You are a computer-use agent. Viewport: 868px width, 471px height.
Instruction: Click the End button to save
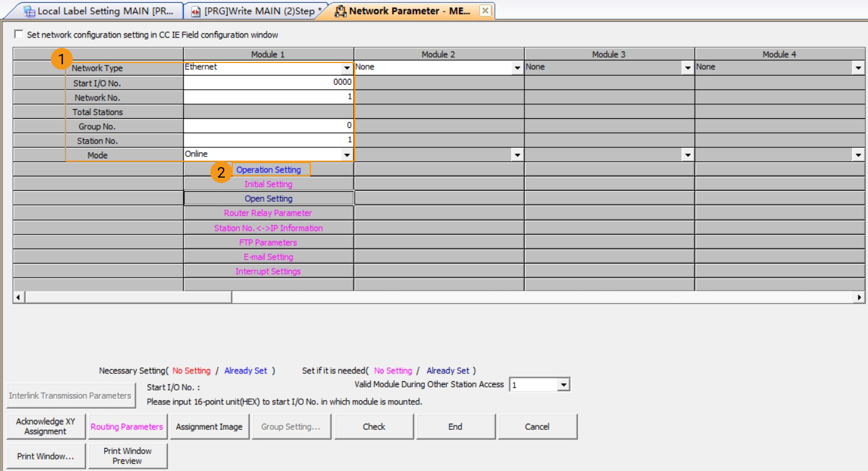[x=455, y=426]
